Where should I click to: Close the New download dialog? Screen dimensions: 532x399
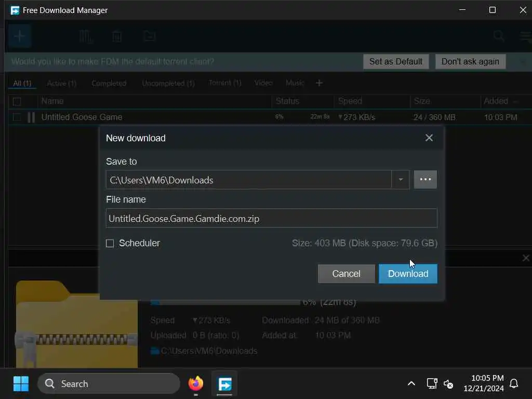[429, 138]
